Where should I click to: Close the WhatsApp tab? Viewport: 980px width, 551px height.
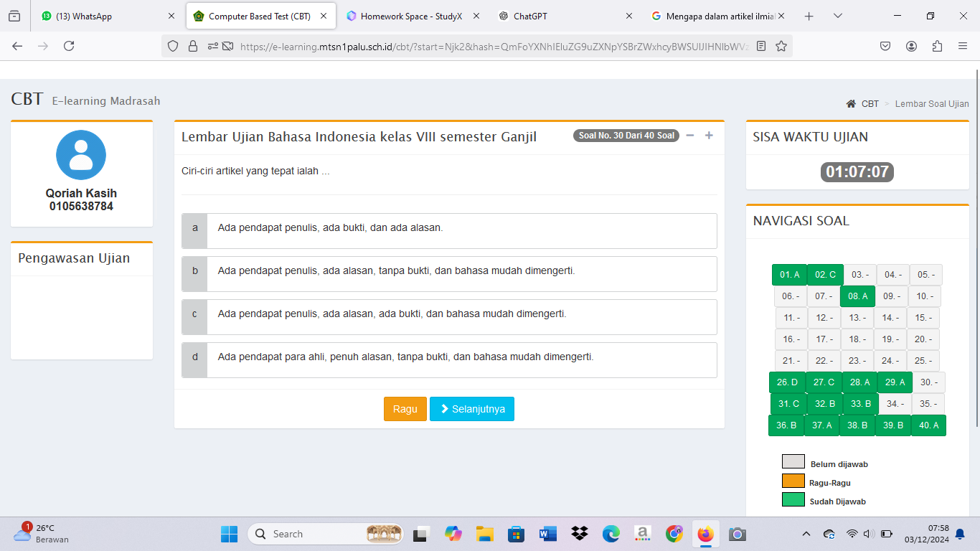click(x=171, y=16)
